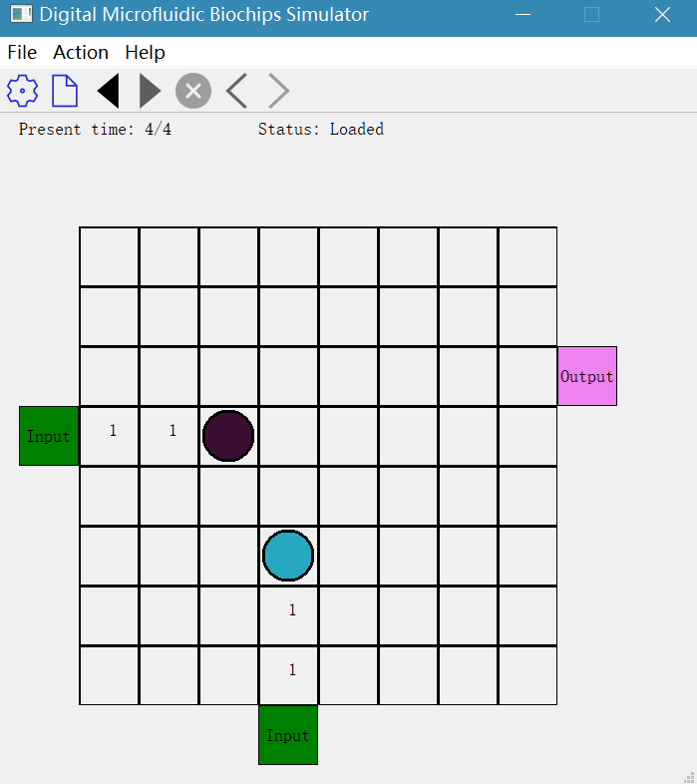This screenshot has width=697, height=784.
Task: Click the cell numbered 1 below cyan droplet
Action: tap(288, 615)
